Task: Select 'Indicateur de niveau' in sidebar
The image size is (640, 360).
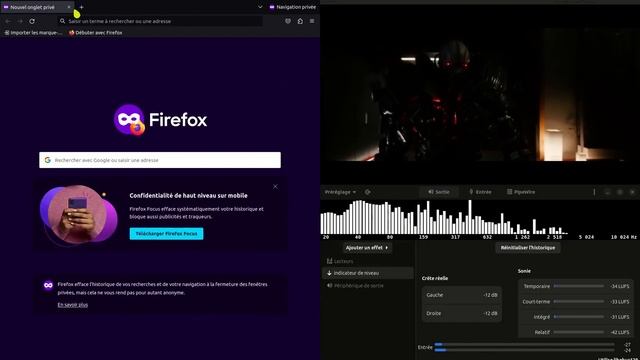Action: [367, 273]
